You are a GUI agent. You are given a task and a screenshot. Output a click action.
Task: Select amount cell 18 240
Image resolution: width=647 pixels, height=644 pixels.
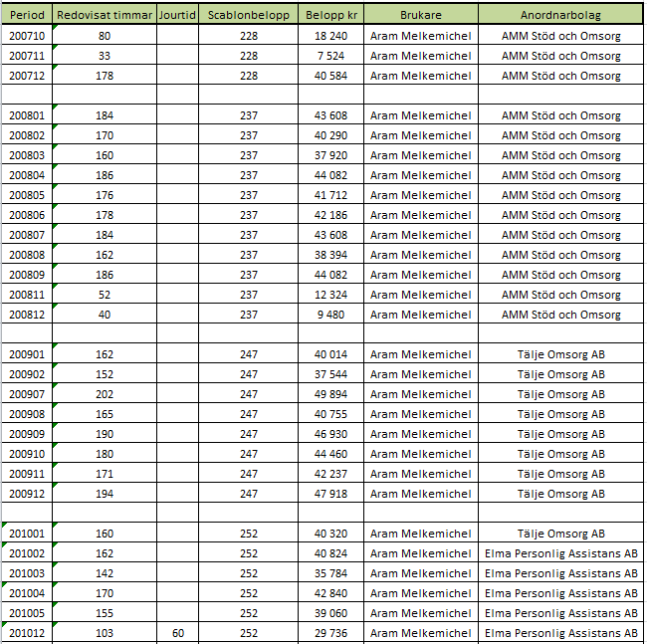point(330,36)
